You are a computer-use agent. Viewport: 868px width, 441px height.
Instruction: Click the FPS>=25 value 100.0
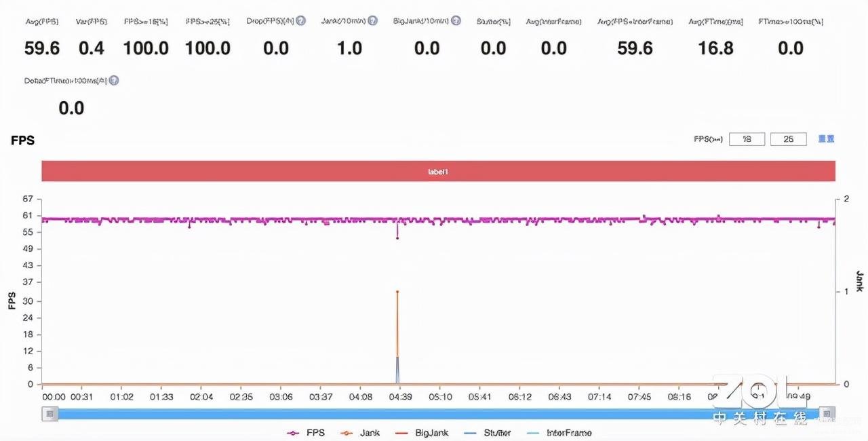pyautogui.click(x=208, y=48)
